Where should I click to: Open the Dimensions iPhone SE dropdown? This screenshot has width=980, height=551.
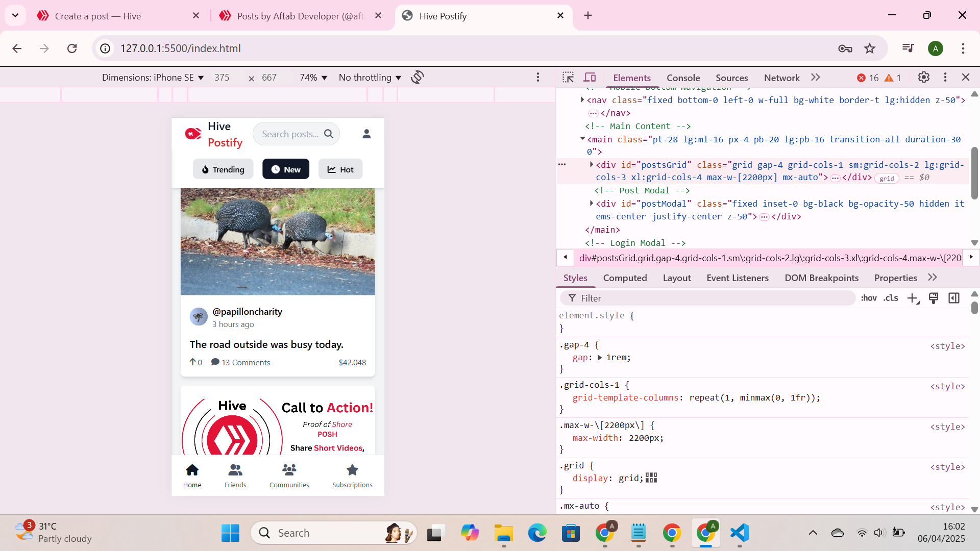pyautogui.click(x=153, y=78)
